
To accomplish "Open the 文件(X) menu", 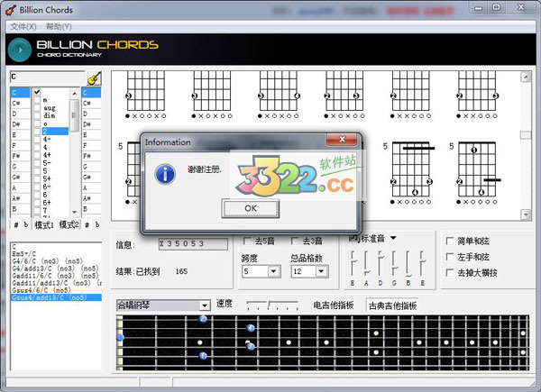I will [23, 26].
